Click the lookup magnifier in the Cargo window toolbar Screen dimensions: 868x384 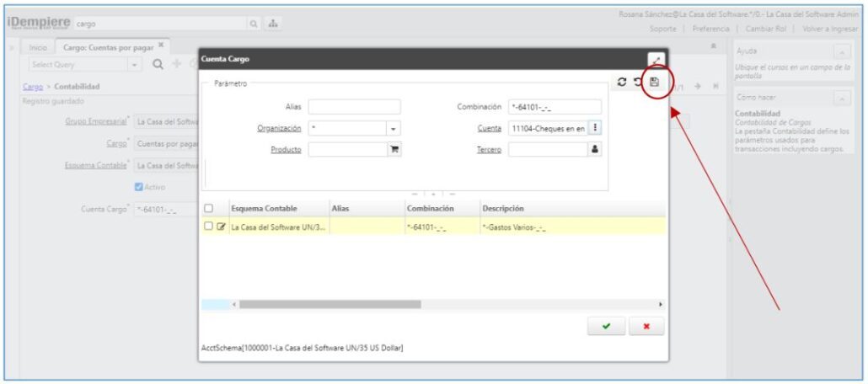click(x=158, y=65)
